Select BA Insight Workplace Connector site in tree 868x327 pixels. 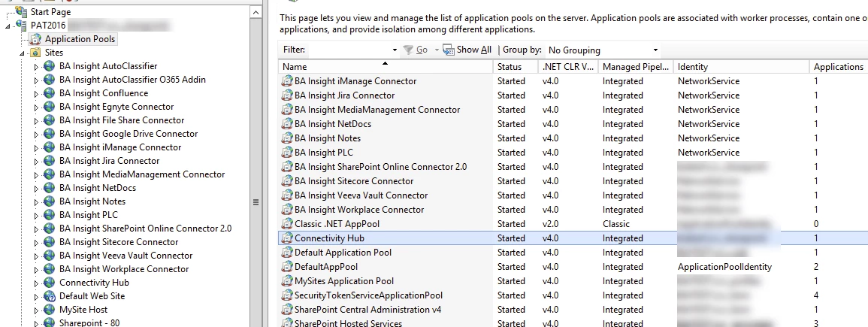click(x=124, y=269)
